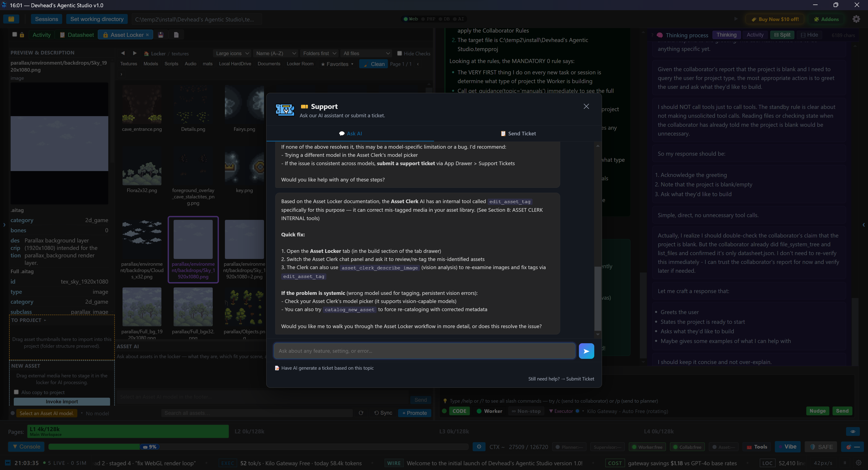Toggle the Web service indicator
Viewport: 868px width, 470px height.
[x=411, y=19]
